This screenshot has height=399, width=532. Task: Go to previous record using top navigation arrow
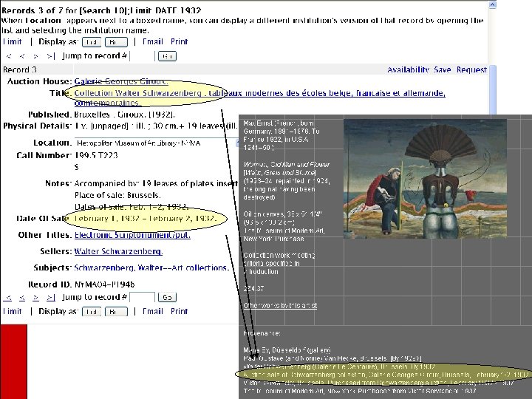(x=22, y=56)
